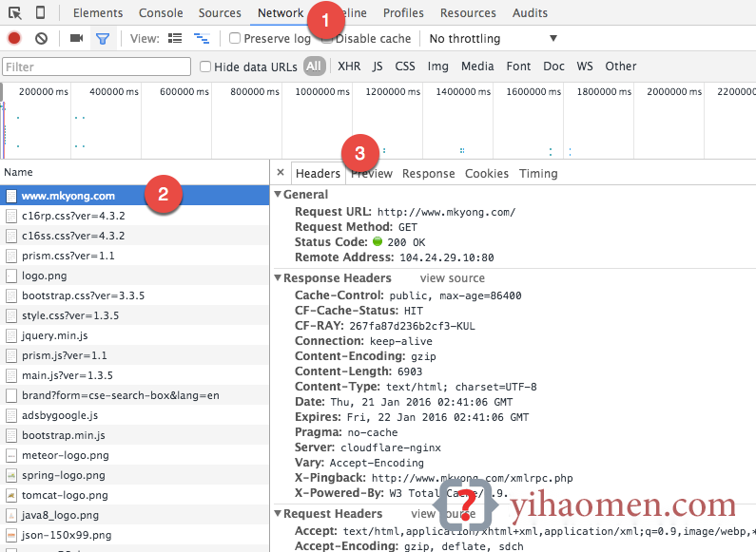Click the thumbnail icon beside java8_logo.png
Screen dimensions: 756x552
pos(11,515)
